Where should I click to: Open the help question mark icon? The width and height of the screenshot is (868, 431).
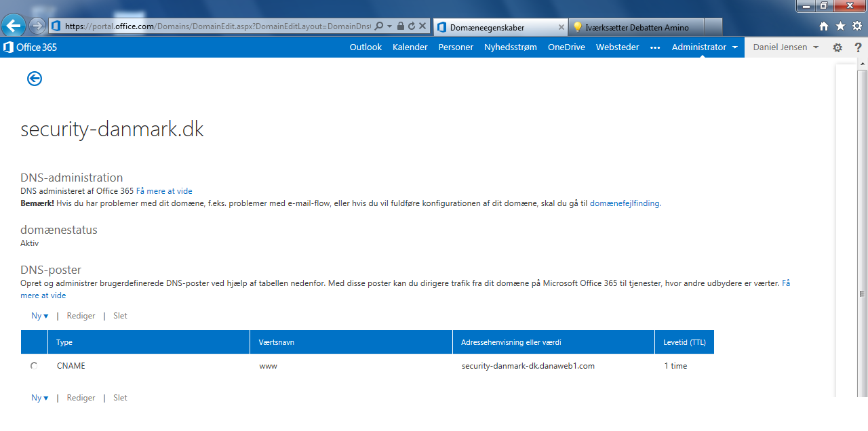[x=857, y=47]
